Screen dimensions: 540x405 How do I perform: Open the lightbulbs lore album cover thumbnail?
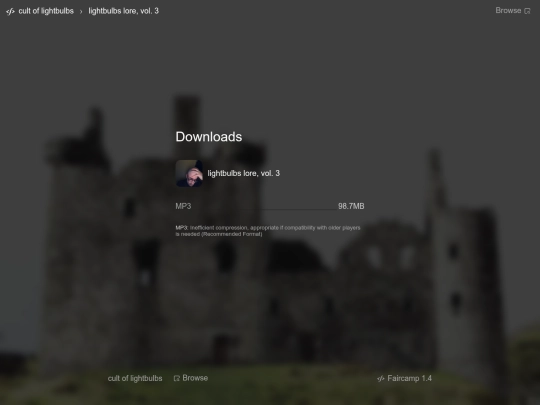(189, 173)
